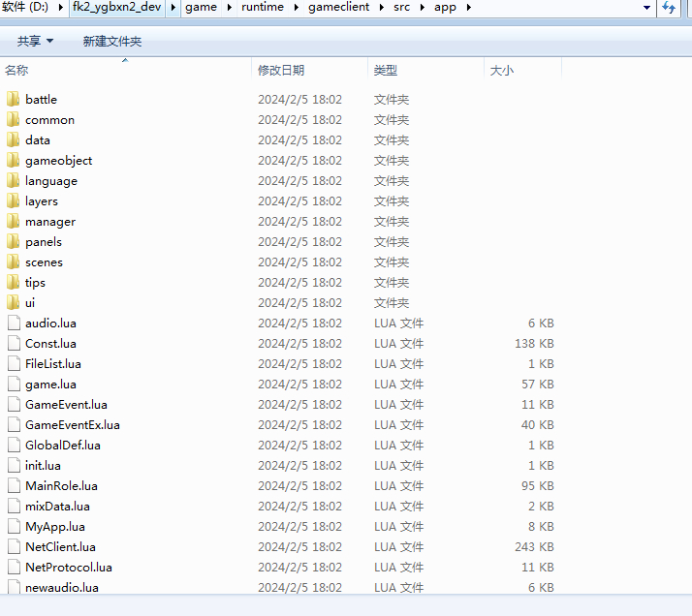This screenshot has width=692, height=616.
Task: Sort files by the 修改日期 column header
Action: pyautogui.click(x=281, y=71)
